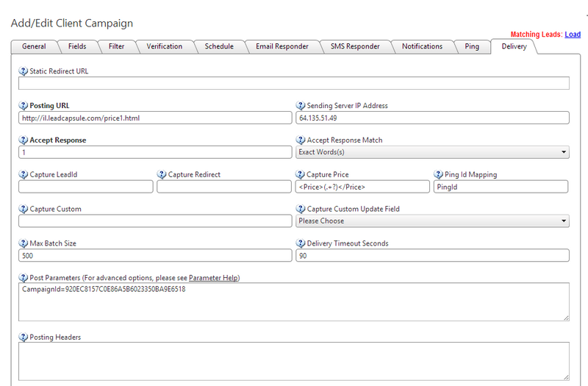The width and height of the screenshot is (588, 386).
Task: Select the Ping tab
Action: tap(472, 47)
